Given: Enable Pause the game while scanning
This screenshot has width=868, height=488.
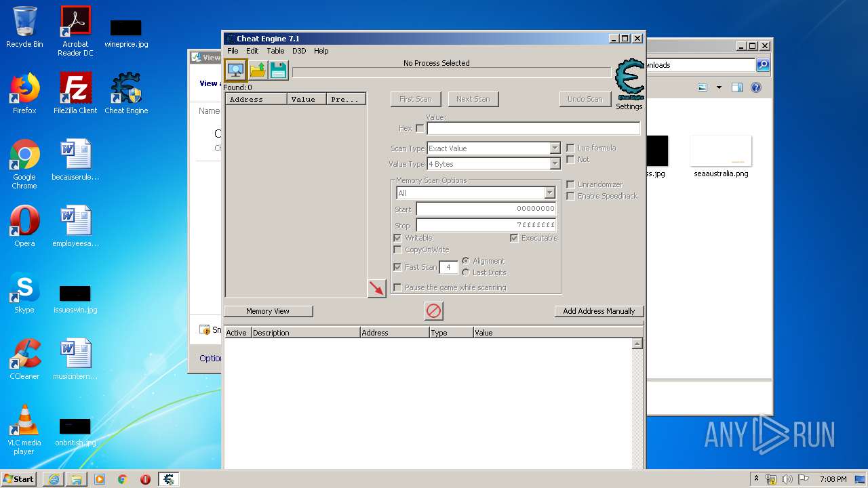Looking at the screenshot, I should click(397, 287).
